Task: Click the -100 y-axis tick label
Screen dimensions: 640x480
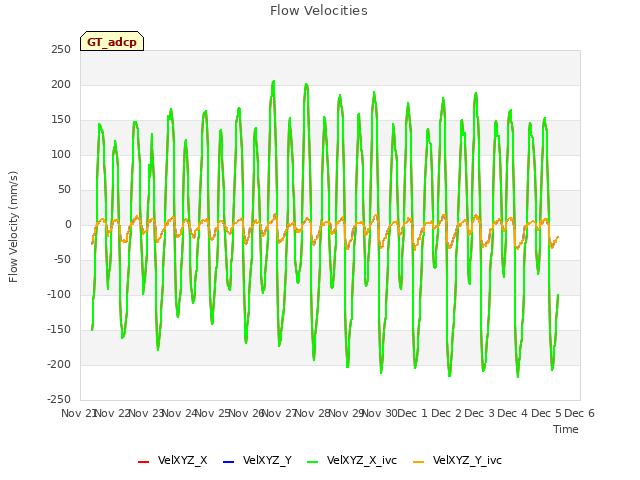Action: (59, 295)
